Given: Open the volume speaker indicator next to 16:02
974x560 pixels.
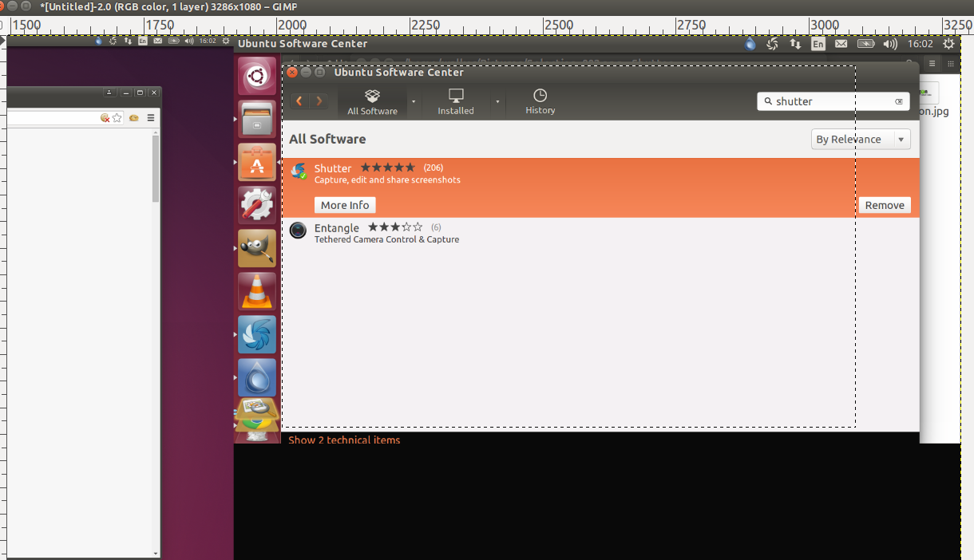Looking at the screenshot, I should (x=891, y=44).
